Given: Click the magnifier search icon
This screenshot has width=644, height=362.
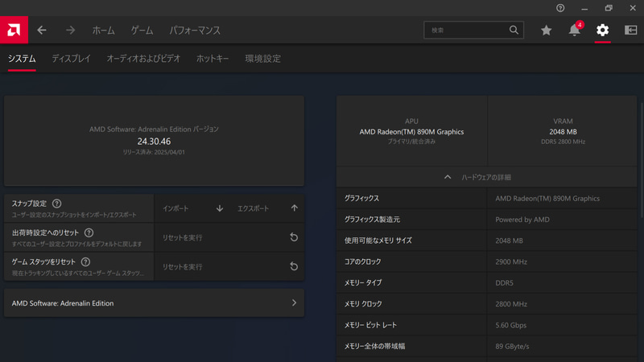Looking at the screenshot, I should point(514,30).
